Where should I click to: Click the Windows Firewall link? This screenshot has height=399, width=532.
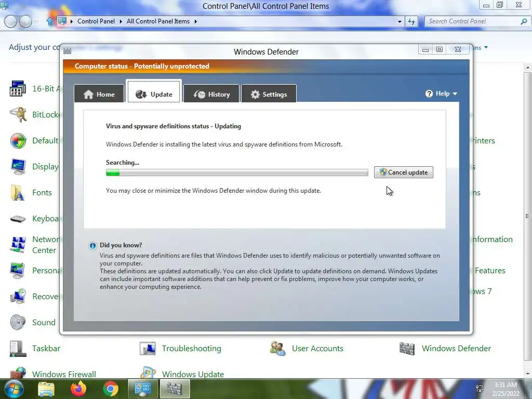coord(64,374)
